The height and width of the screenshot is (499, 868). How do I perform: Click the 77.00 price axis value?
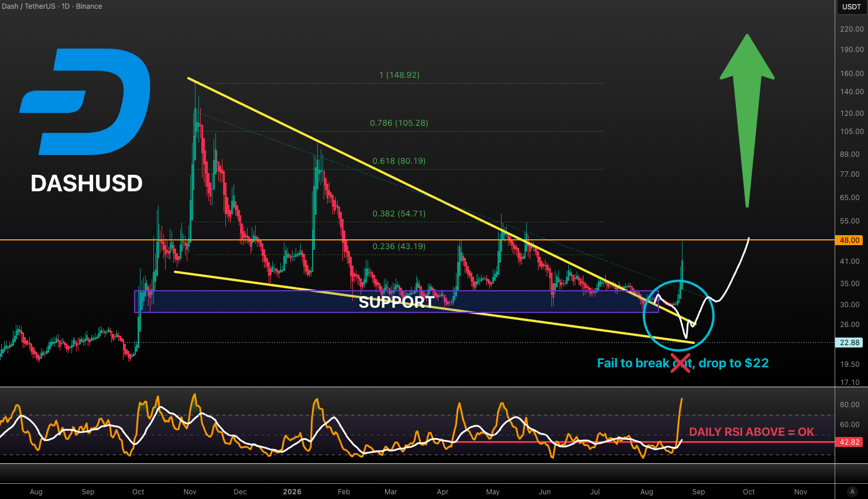[850, 174]
